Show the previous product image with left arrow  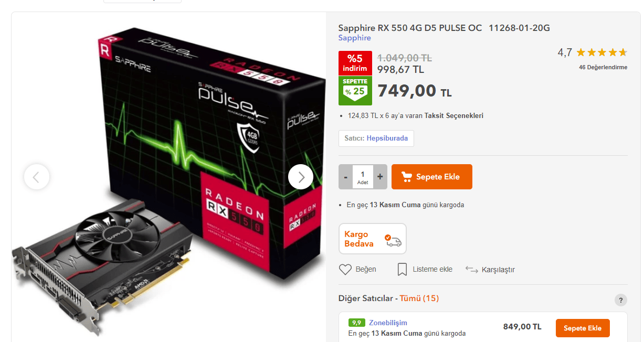click(37, 177)
